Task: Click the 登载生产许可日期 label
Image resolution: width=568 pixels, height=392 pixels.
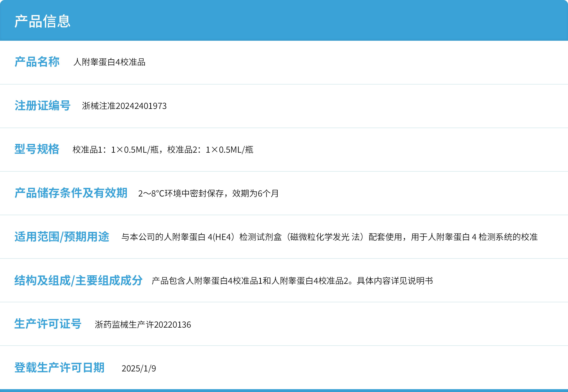Action: 59,368
